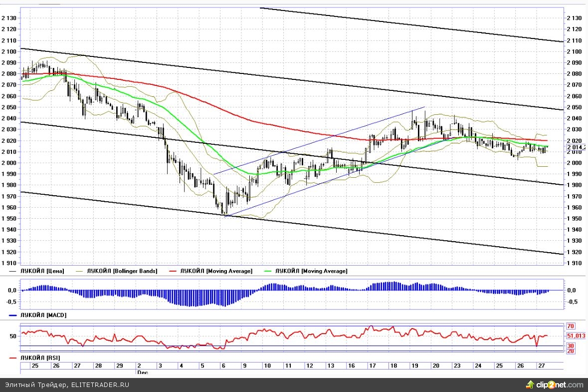Click the ЛУКОЙЛ [RSI] legend label

pyautogui.click(x=40, y=358)
